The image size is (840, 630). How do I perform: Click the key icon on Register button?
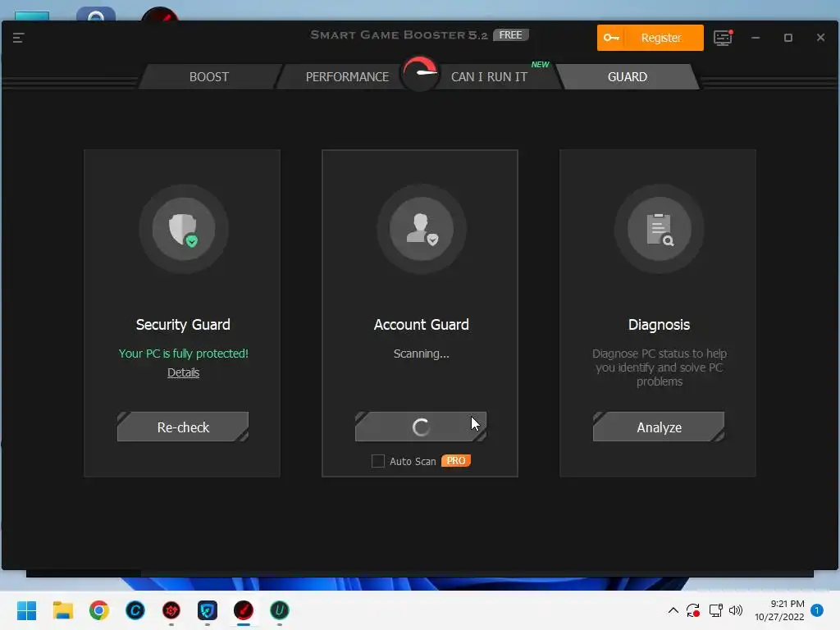[610, 38]
